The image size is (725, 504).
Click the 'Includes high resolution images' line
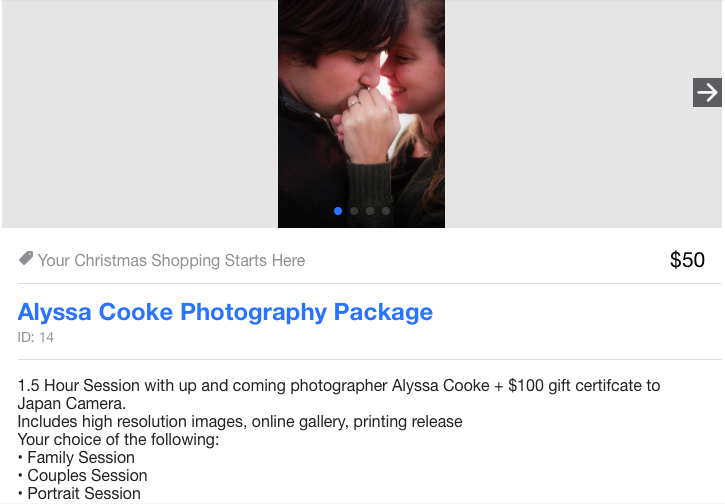click(240, 421)
